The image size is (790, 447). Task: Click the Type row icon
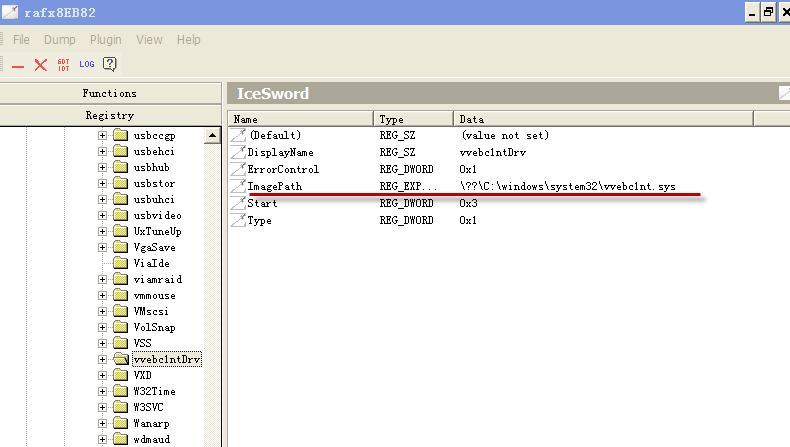[x=238, y=220]
